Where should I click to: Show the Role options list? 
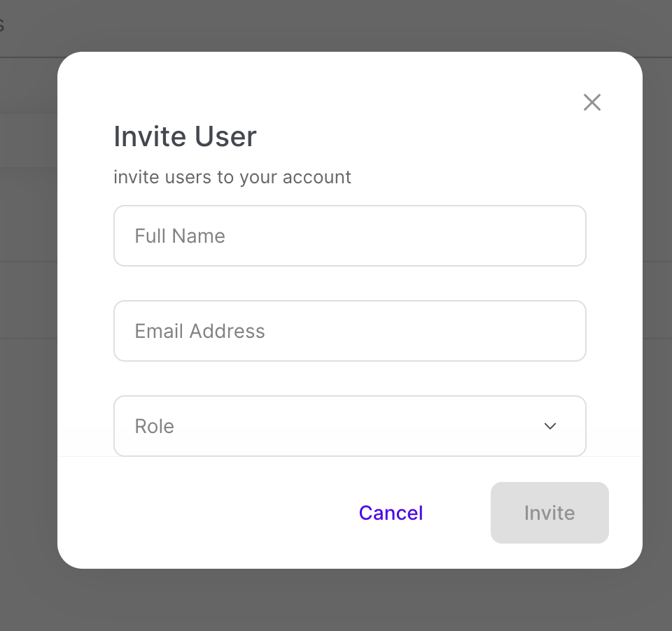349,426
